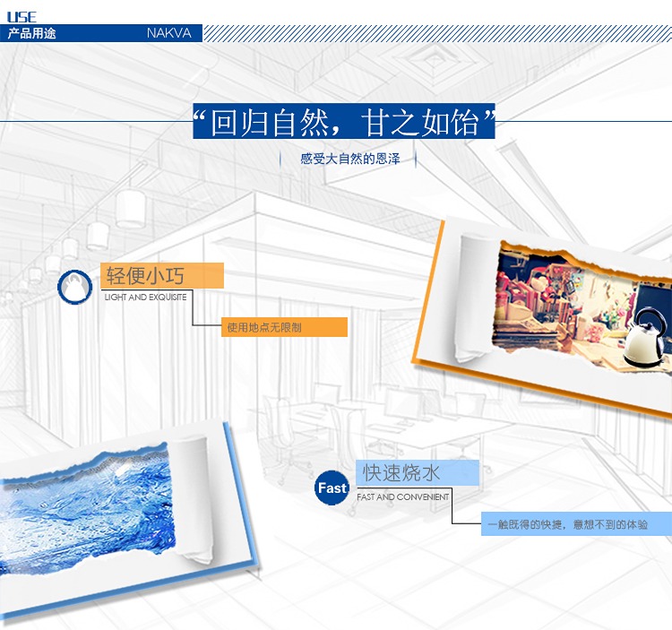The image size is (672, 630).
Task: Click the "LIGHT AND EXQUISITE" text
Action: [145, 297]
